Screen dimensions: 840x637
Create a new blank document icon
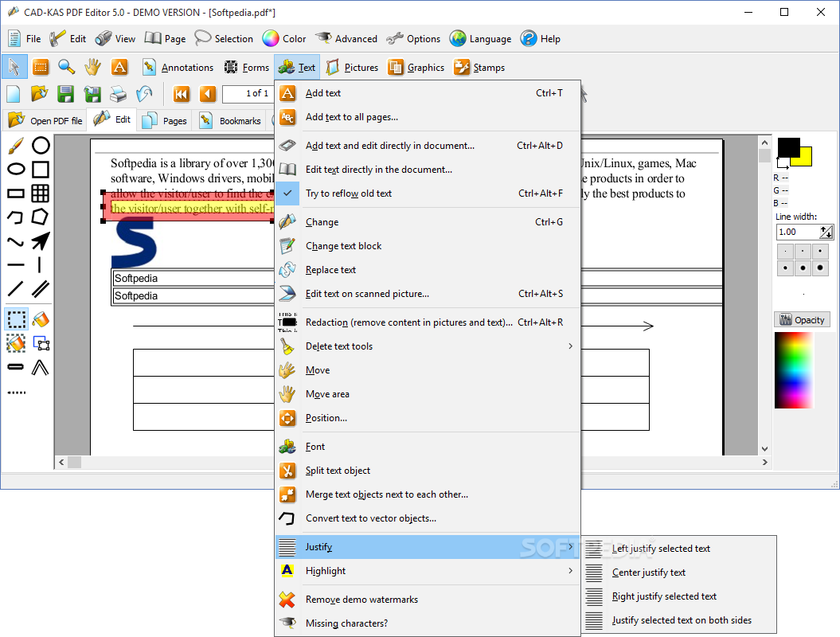coord(14,94)
